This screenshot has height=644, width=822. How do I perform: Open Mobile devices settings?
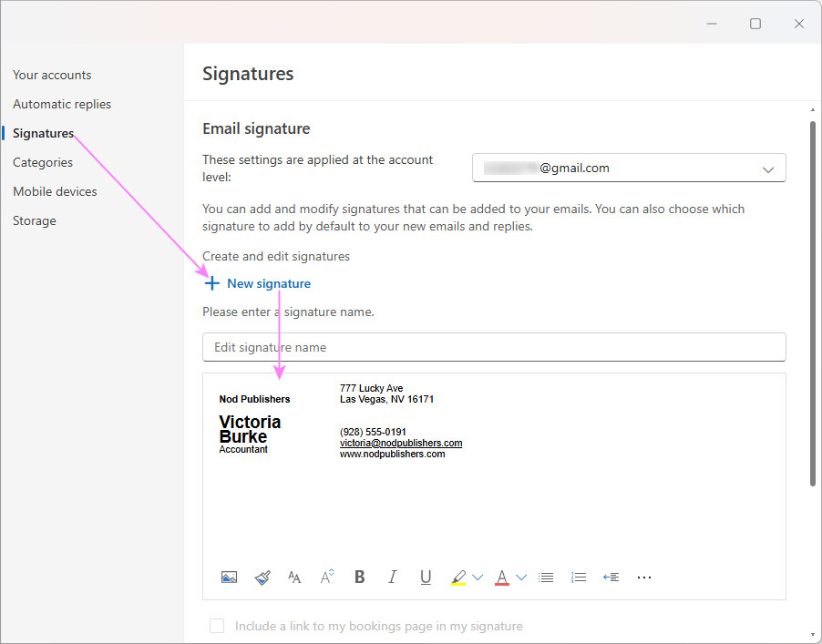(x=55, y=192)
